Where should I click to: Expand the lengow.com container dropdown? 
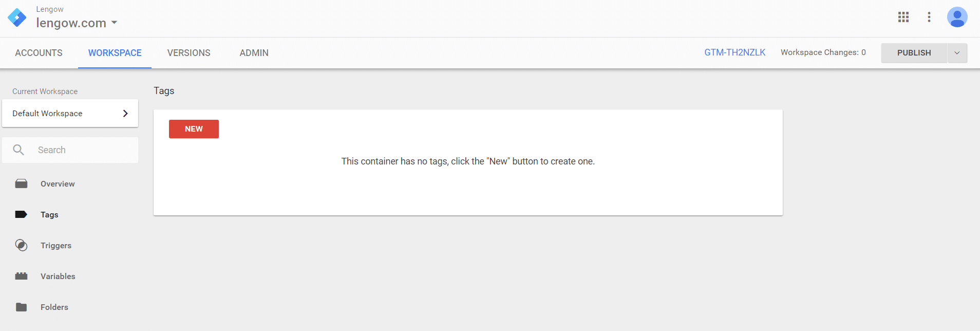[114, 23]
